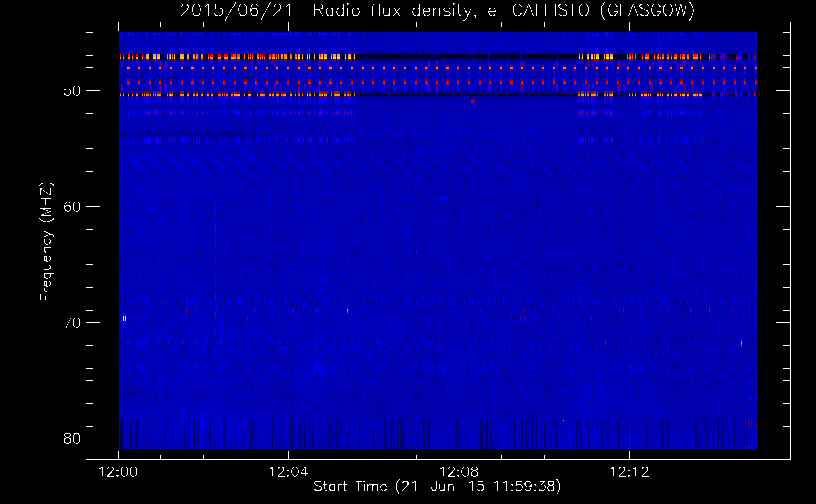Click the 12:00 time tick label

coord(119,472)
